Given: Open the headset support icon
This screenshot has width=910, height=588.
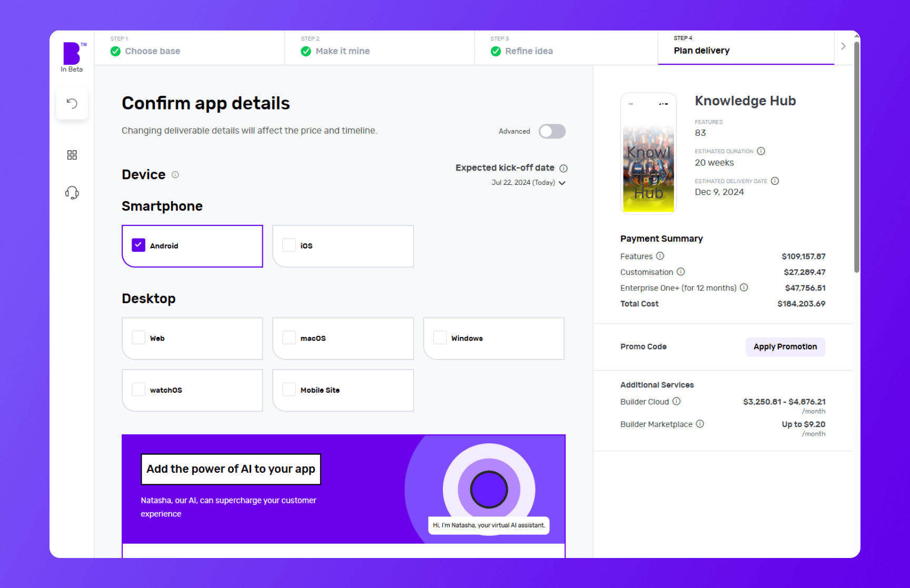Looking at the screenshot, I should coord(72,193).
